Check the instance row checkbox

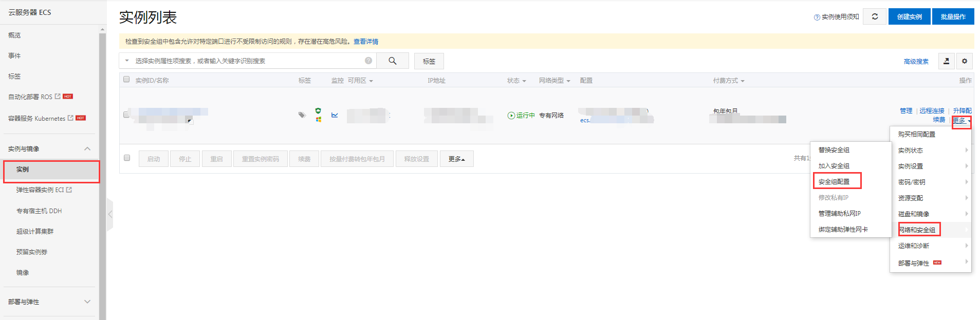coord(126,115)
